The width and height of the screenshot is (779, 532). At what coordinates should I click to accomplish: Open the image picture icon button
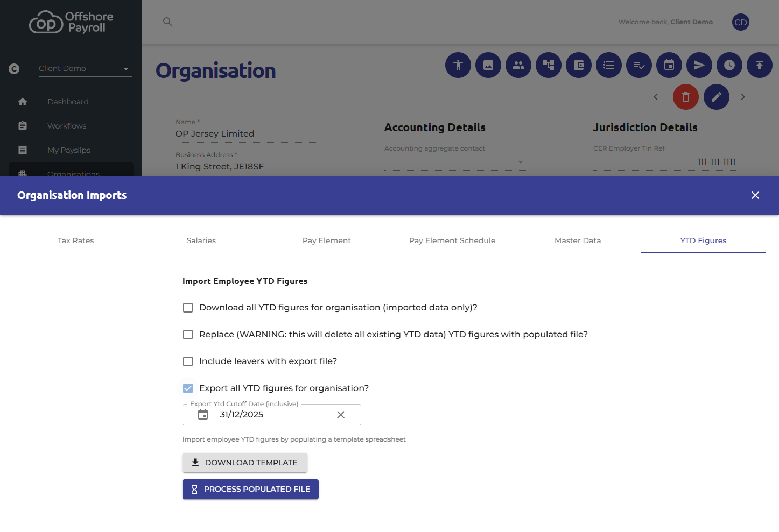click(x=488, y=65)
